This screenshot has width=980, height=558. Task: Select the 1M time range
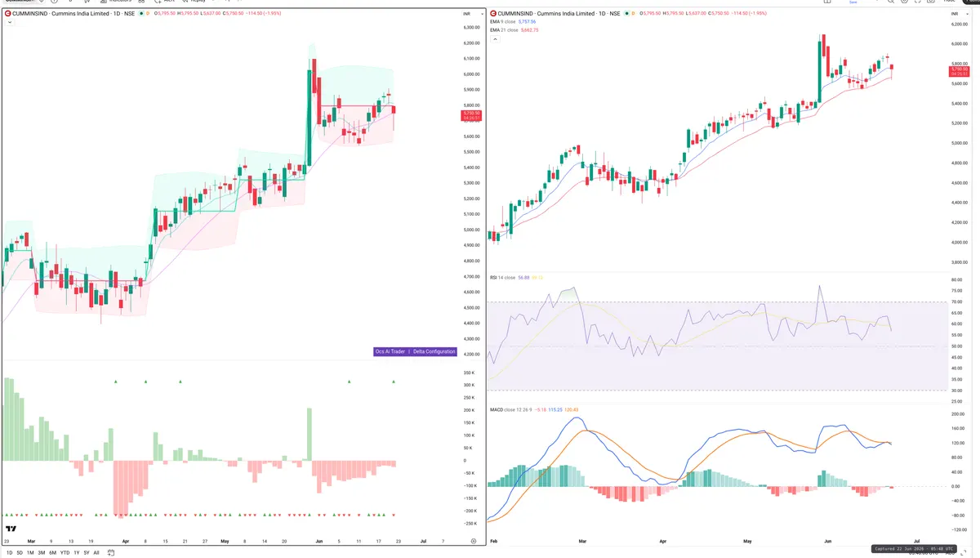(x=30, y=552)
